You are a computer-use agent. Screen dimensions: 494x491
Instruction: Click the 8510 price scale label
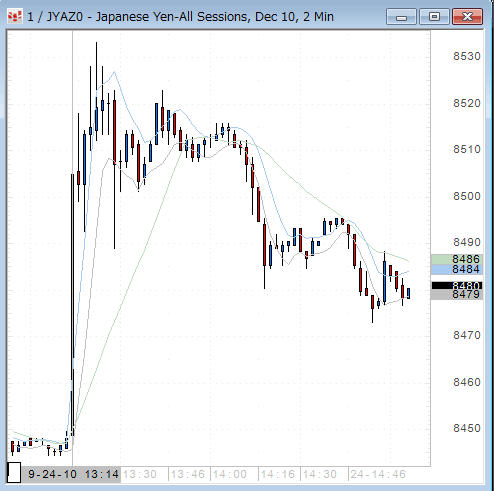pos(467,149)
